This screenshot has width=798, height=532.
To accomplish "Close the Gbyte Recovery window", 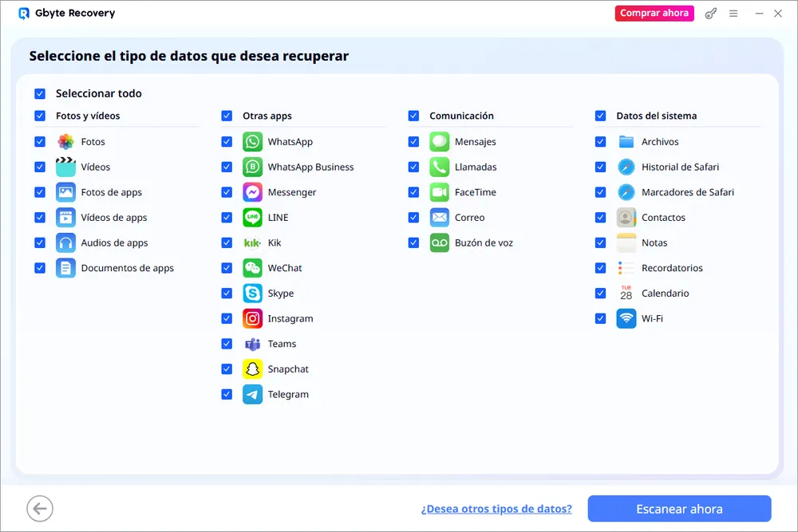I will click(777, 14).
